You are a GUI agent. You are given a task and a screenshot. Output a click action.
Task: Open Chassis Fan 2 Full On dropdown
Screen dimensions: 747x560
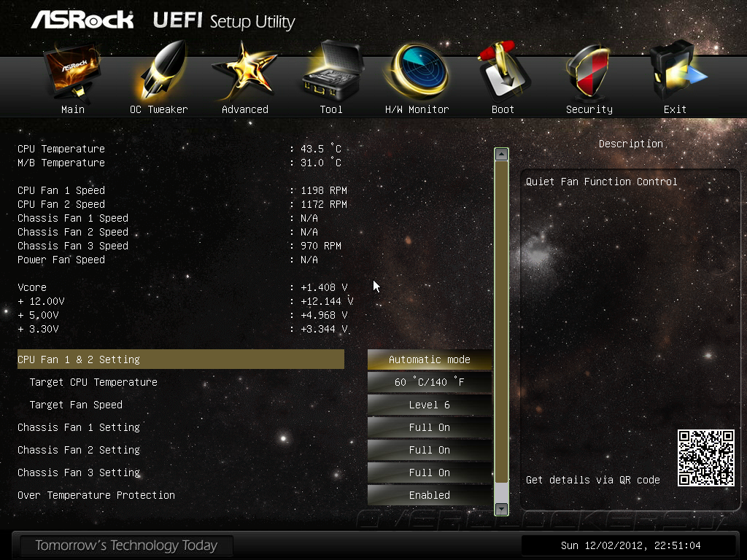pos(430,450)
